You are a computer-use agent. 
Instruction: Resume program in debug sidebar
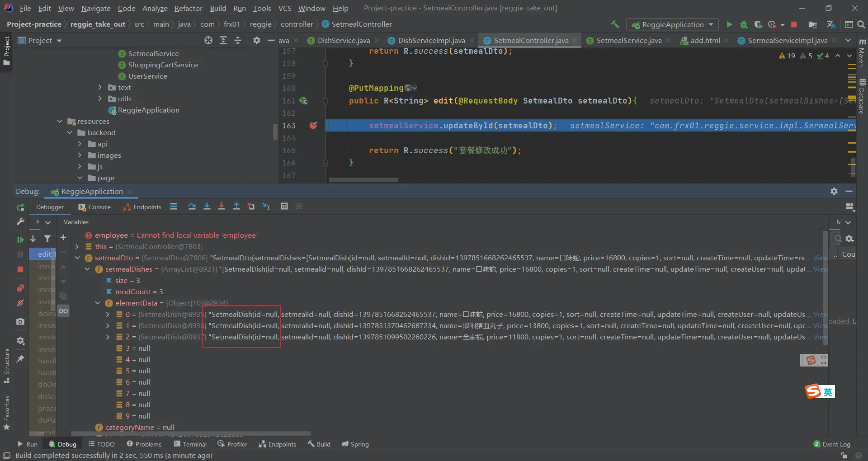pos(20,240)
